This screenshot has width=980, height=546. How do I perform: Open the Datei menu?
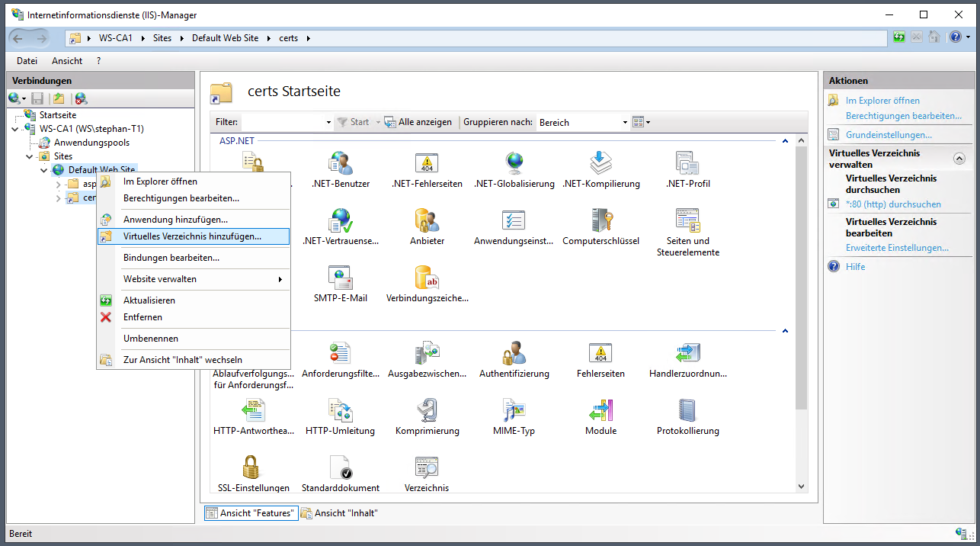click(x=27, y=61)
